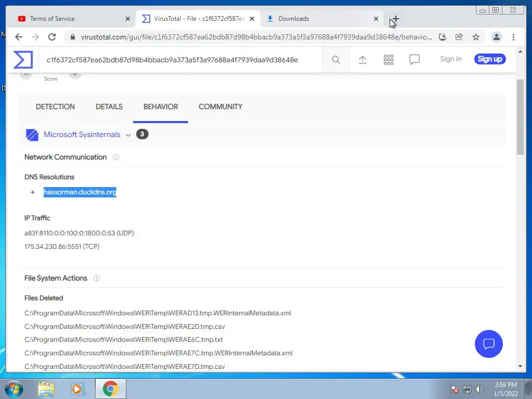Viewport: 532px width, 399px height.
Task: Go back with the browser back arrow
Action: 19,37
